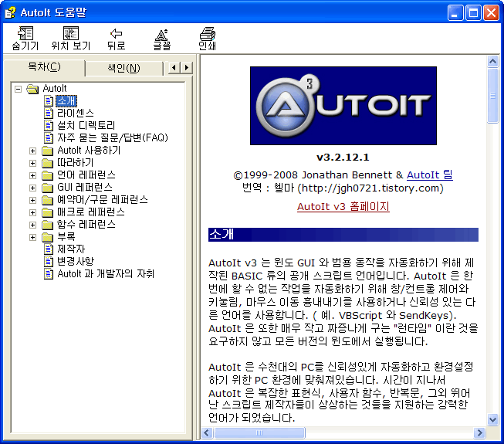Image resolution: width=504 pixels, height=444 pixels.
Task: Select the 라이센스 tree entry
Action: (x=76, y=114)
